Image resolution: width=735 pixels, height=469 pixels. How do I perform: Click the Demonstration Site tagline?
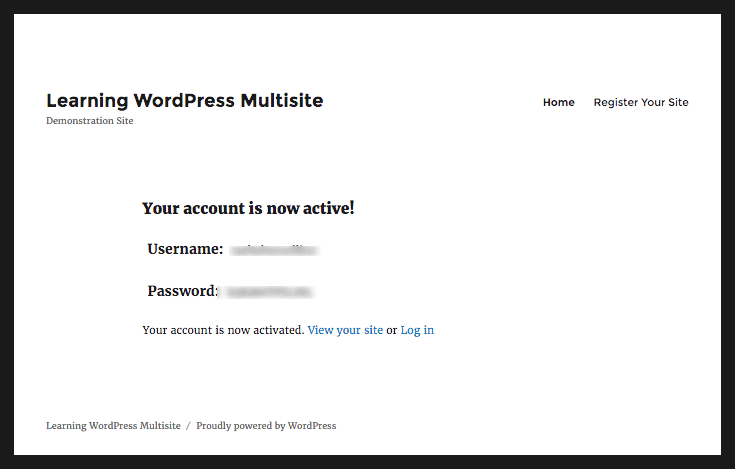click(89, 121)
